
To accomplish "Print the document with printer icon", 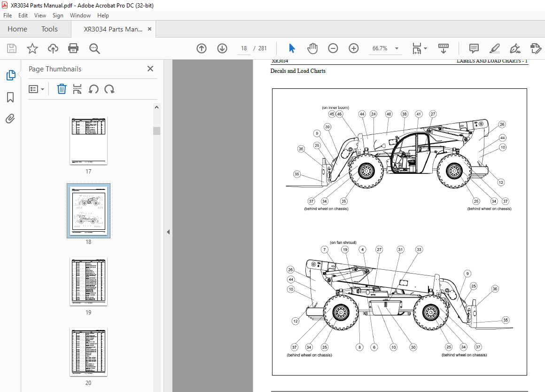I will [x=73, y=48].
